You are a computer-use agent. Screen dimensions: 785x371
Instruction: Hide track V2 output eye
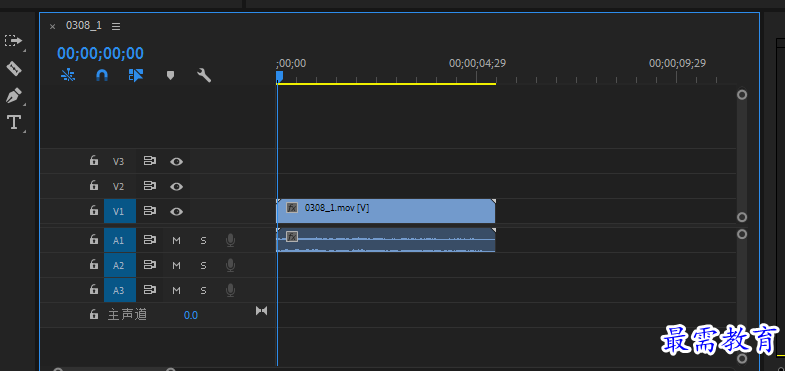pyautogui.click(x=176, y=186)
